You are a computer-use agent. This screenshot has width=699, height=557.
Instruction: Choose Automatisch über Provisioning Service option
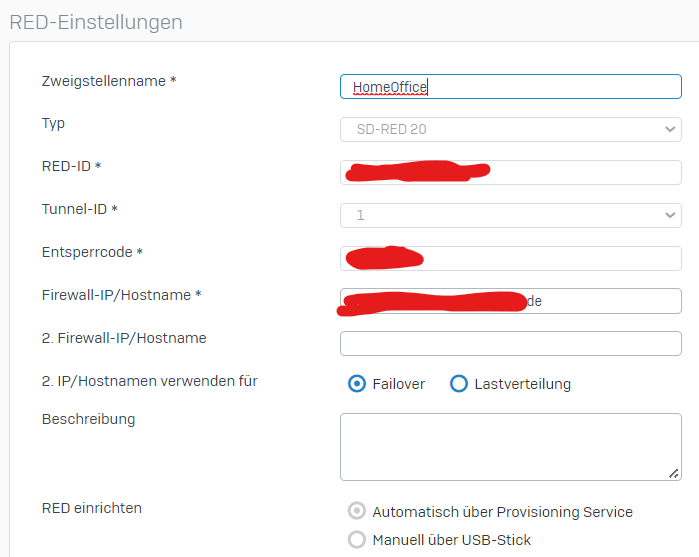[357, 511]
